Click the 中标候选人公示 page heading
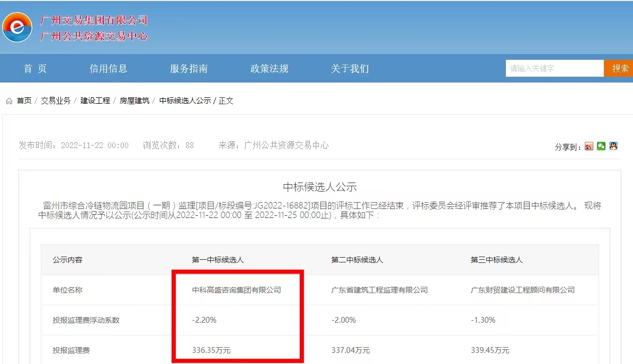The width and height of the screenshot is (633, 364). click(x=320, y=187)
